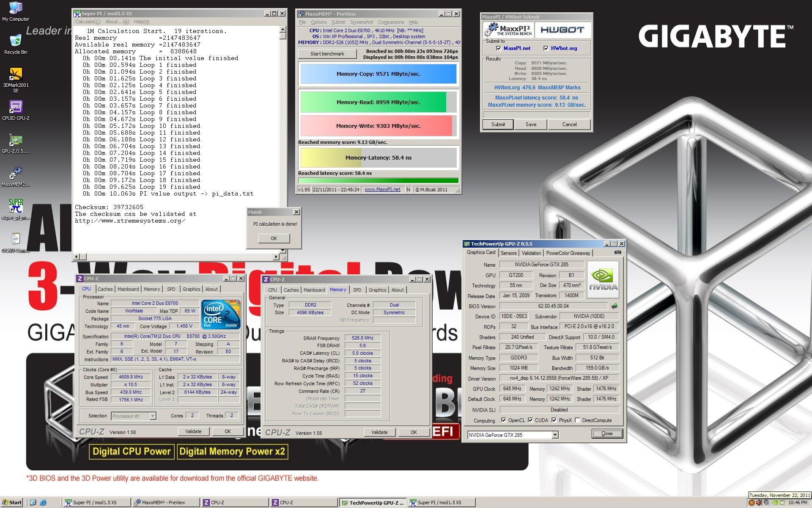Click Memory-Copy blue result bar
Image resolution: width=812 pixels, height=508 pixels.
pyautogui.click(x=379, y=74)
